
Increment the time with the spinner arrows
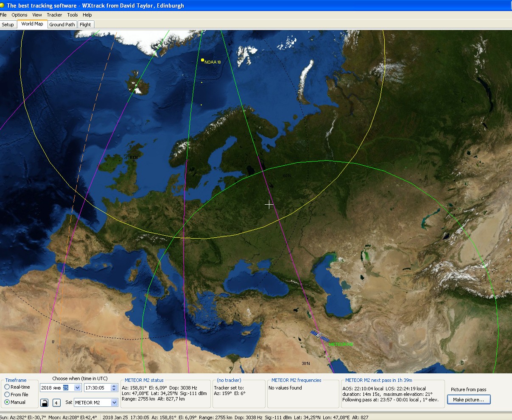(x=114, y=386)
